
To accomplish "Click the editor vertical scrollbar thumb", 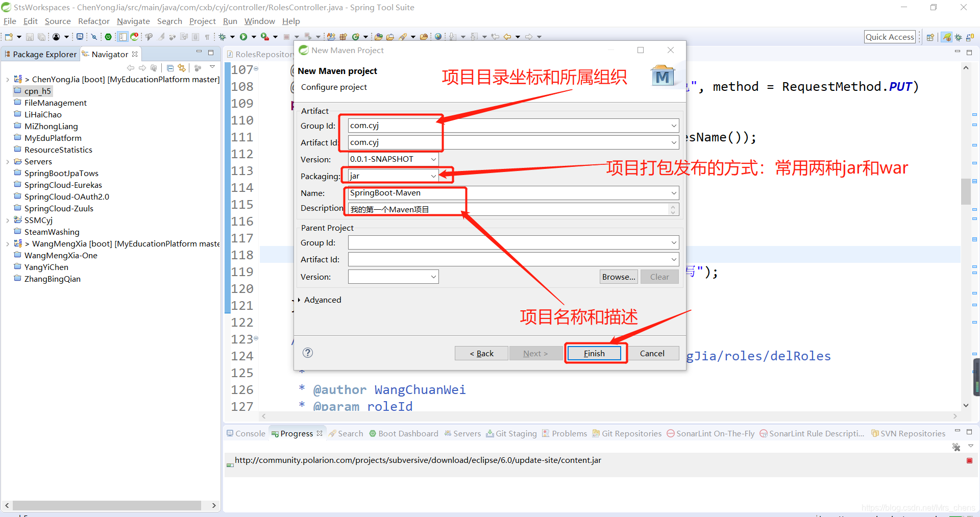I will pyautogui.click(x=966, y=191).
